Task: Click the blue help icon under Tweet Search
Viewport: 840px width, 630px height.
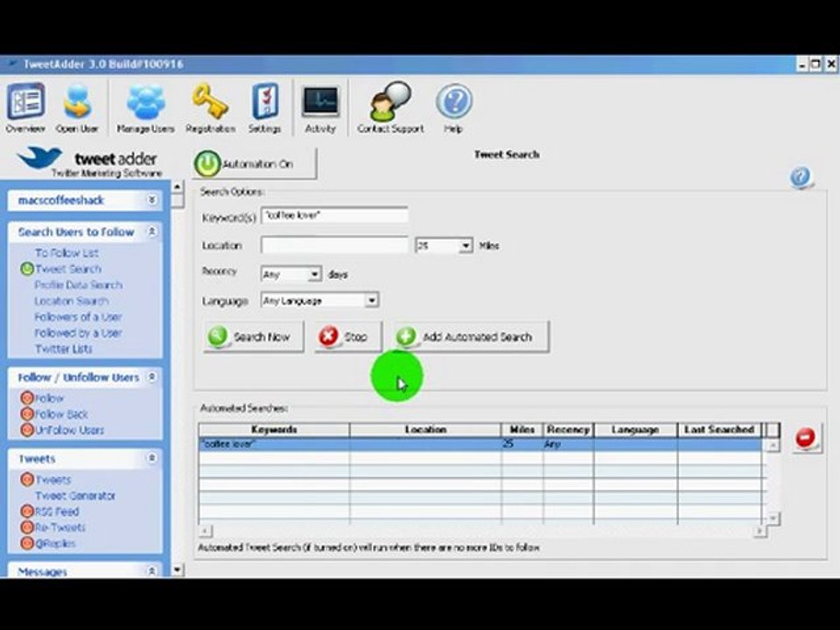Action: coord(801,177)
